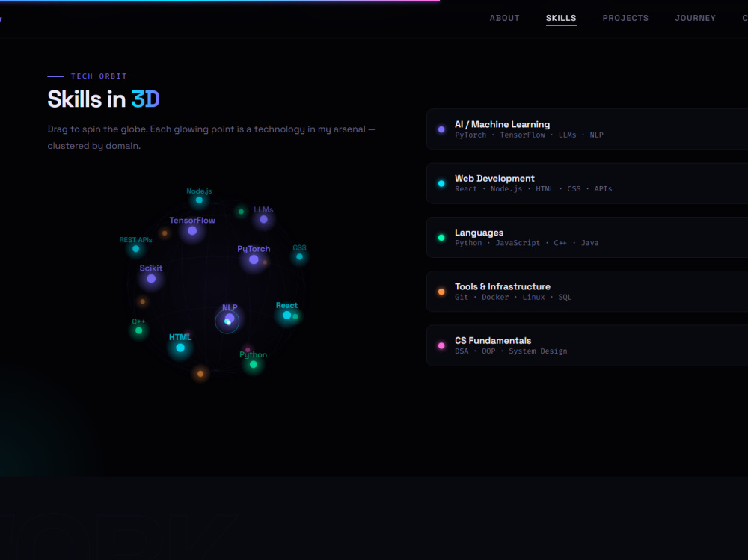The height and width of the screenshot is (560, 748).
Task: Select the Web Development category card
Action: pos(587,183)
